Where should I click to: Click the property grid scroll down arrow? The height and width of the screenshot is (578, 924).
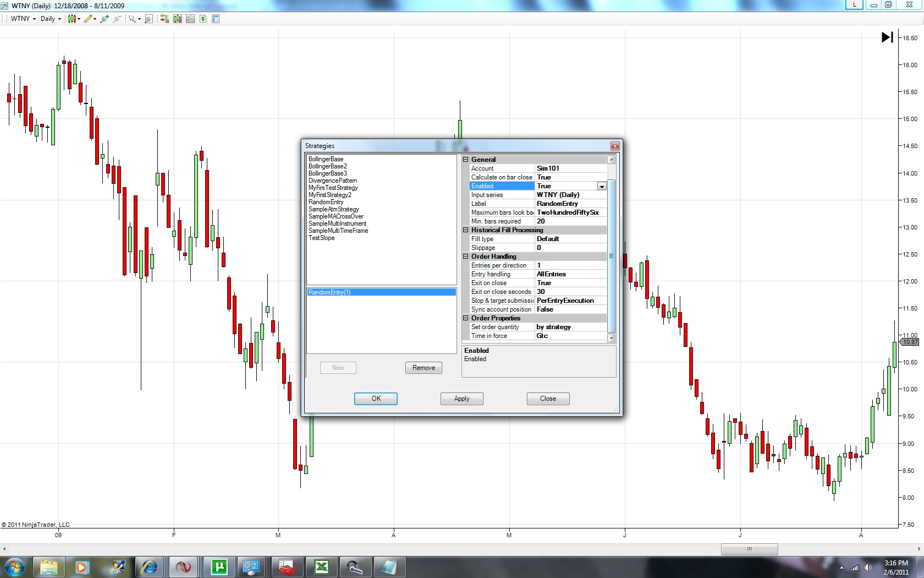[x=612, y=337]
